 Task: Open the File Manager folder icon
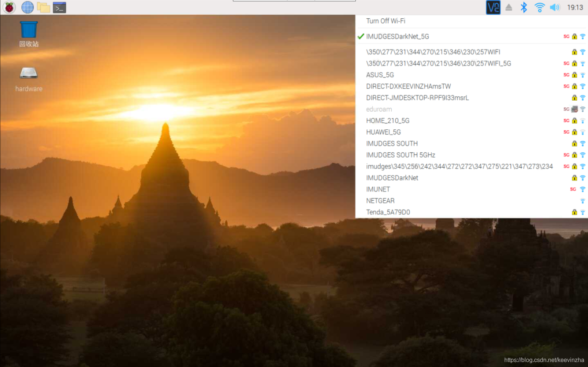43,7
